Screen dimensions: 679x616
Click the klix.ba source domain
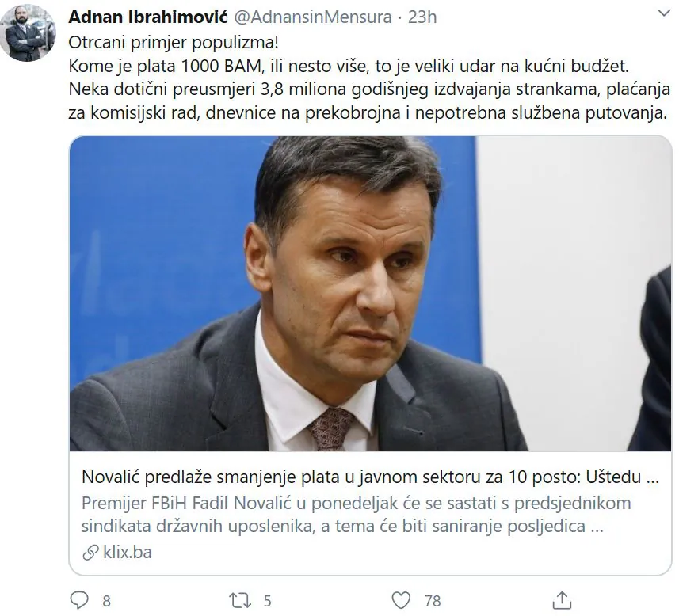click(x=128, y=553)
